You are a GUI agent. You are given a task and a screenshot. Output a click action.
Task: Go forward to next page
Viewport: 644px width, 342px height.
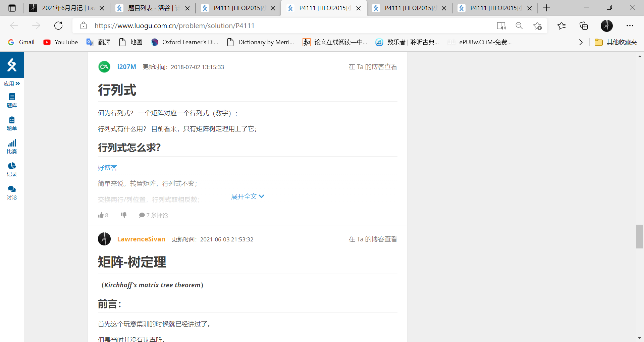36,25
